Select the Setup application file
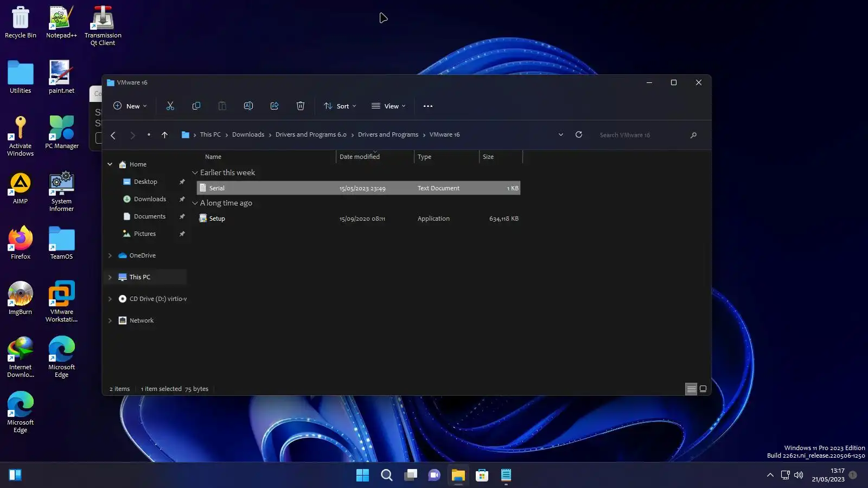This screenshot has height=488, width=868. (x=358, y=219)
